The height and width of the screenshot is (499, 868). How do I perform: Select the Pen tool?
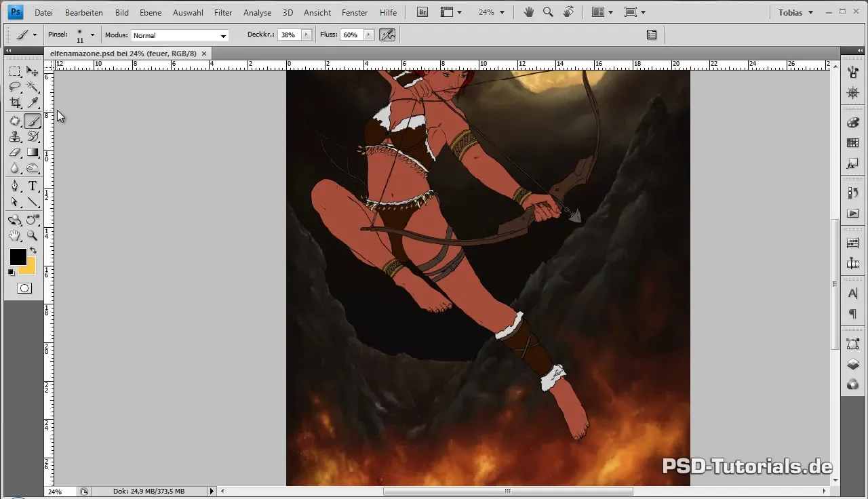pos(15,186)
